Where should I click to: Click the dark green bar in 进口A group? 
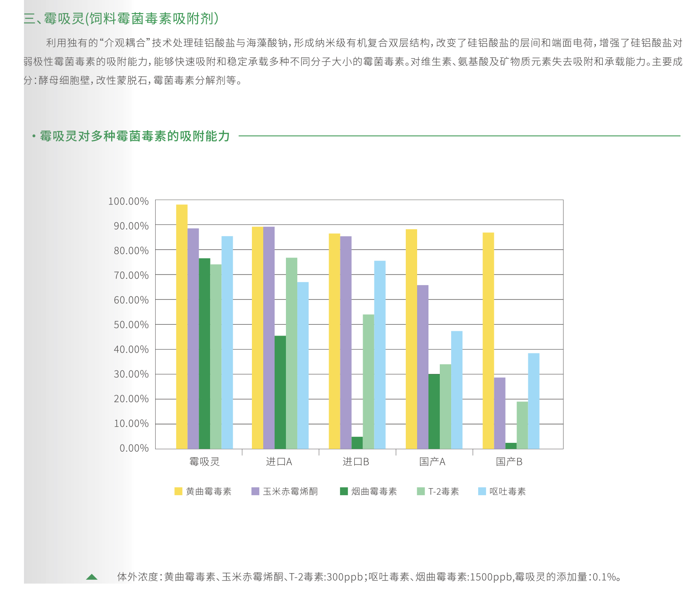[x=280, y=392]
